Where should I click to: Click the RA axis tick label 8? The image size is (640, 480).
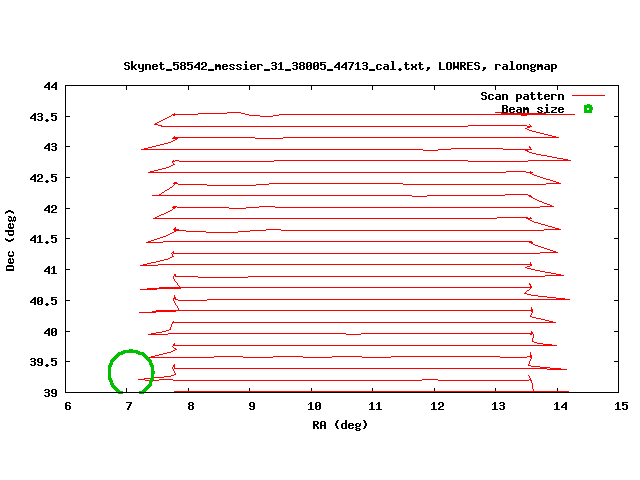tap(191, 406)
